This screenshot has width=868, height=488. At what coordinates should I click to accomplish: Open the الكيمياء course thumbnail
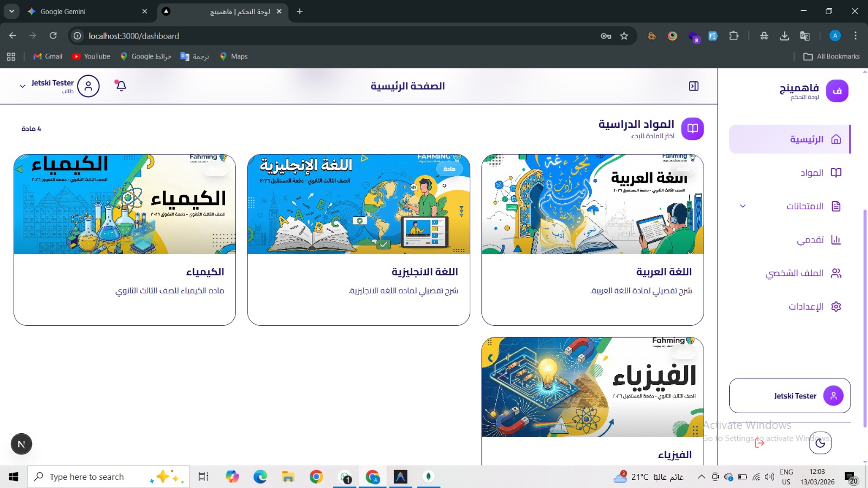(x=125, y=204)
